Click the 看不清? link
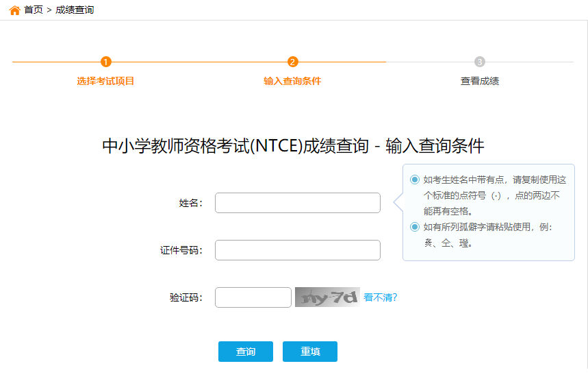The height and width of the screenshot is (392, 588). click(x=381, y=297)
